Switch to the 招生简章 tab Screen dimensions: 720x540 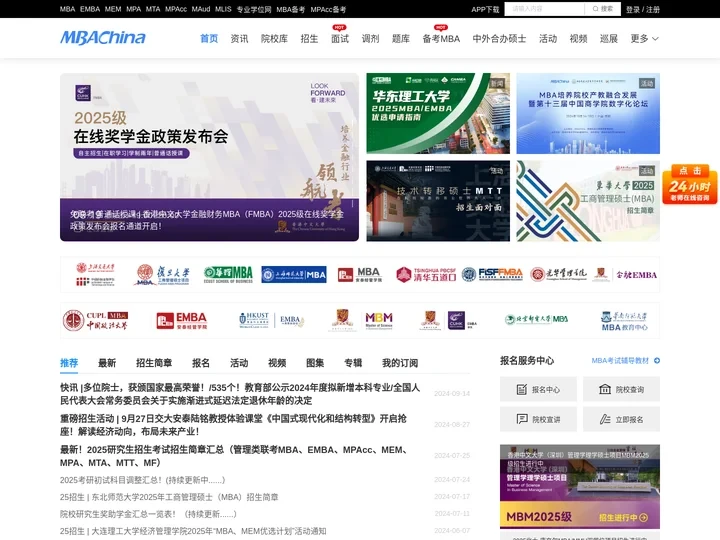coord(154,363)
